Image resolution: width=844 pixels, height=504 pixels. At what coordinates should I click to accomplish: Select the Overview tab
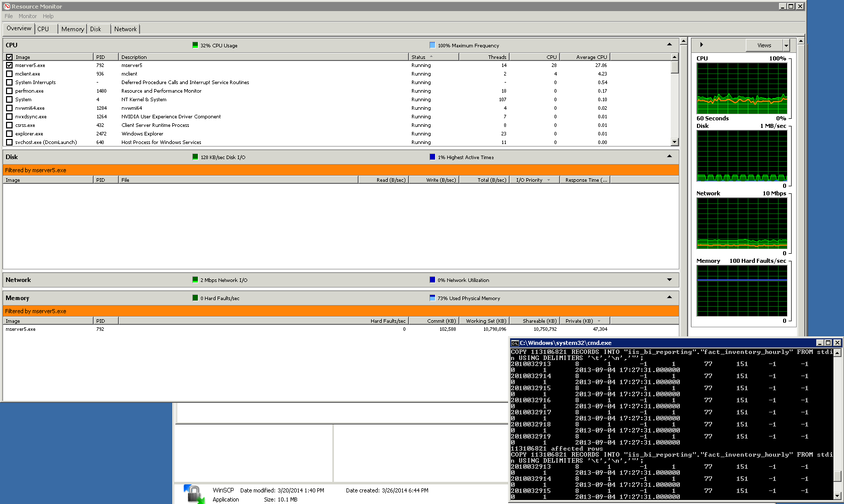[19, 28]
